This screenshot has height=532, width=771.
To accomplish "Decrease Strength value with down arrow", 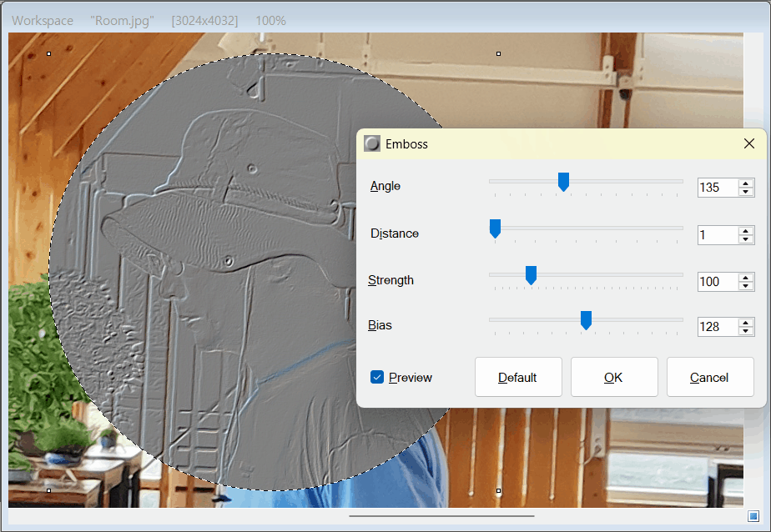I will pos(746,286).
